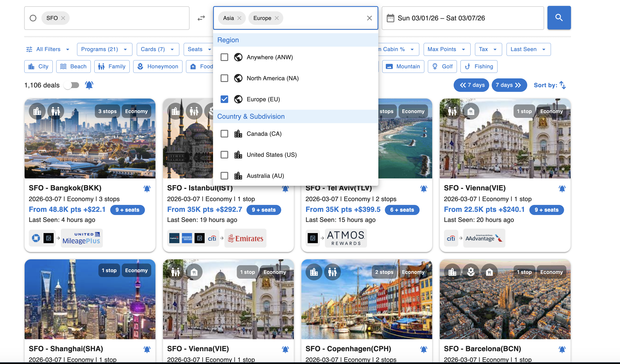Go back 7 days button

(x=471, y=85)
